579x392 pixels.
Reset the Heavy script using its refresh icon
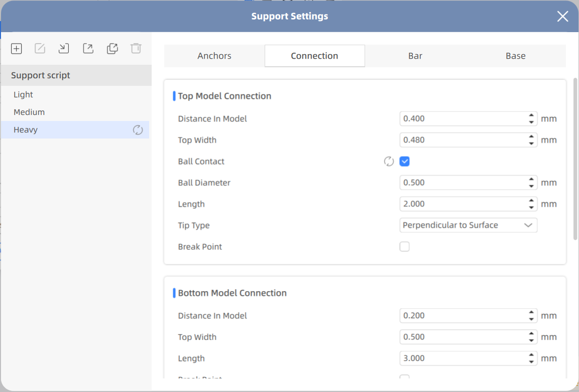(x=138, y=130)
